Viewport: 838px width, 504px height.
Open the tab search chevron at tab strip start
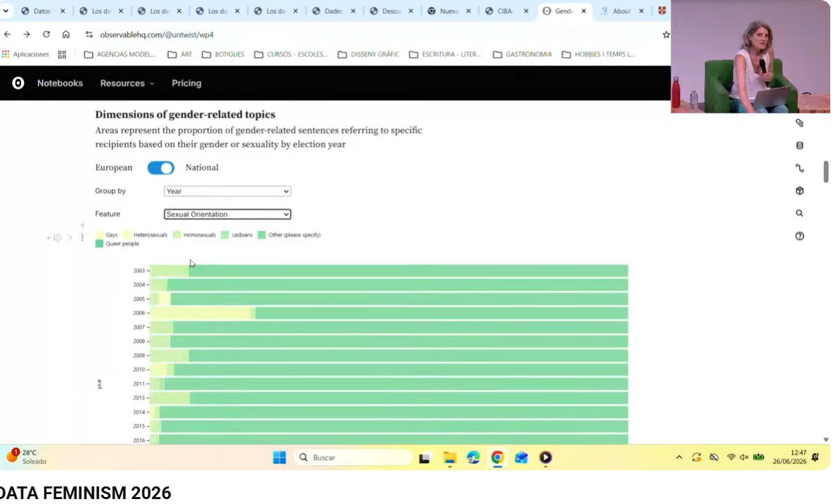click(6, 11)
